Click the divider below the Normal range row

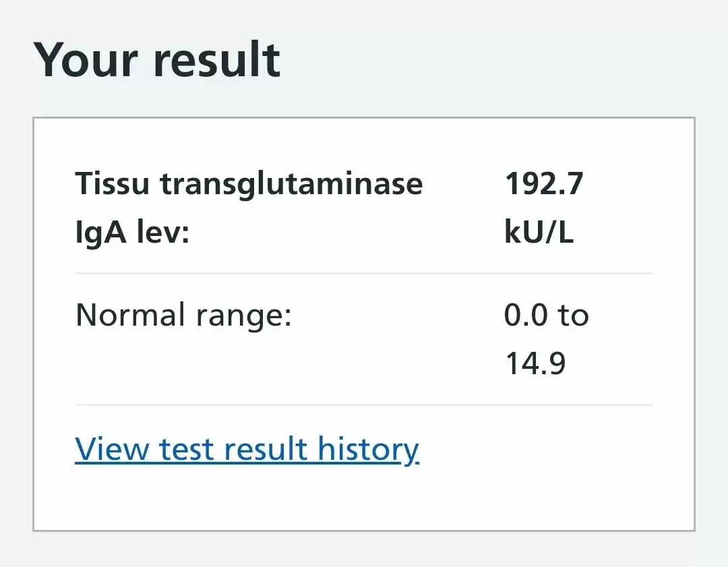tap(364, 405)
